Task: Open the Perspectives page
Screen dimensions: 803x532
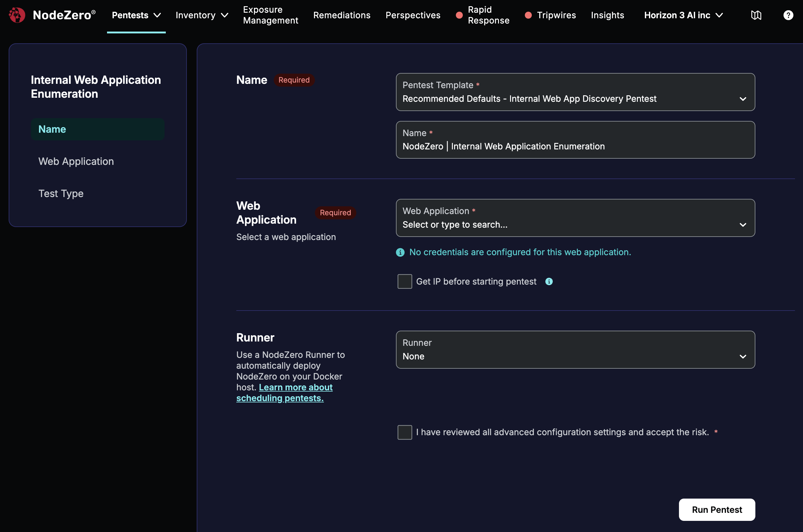Action: (413, 15)
